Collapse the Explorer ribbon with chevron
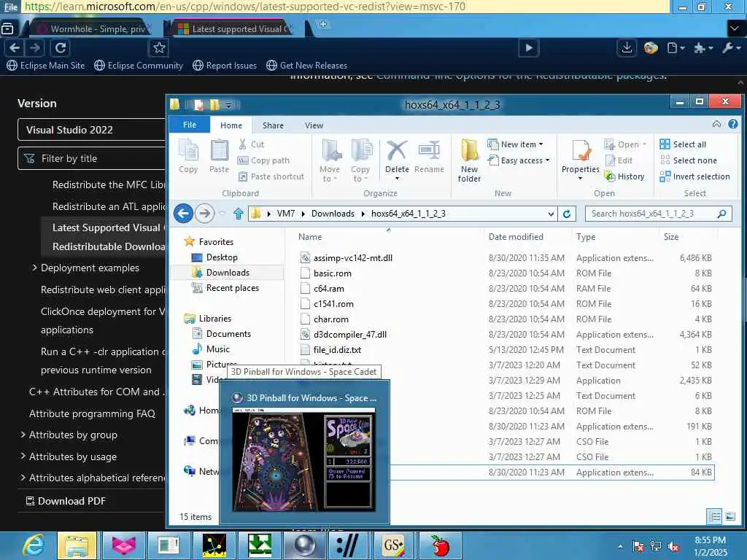The width and height of the screenshot is (747, 560). coord(716,124)
